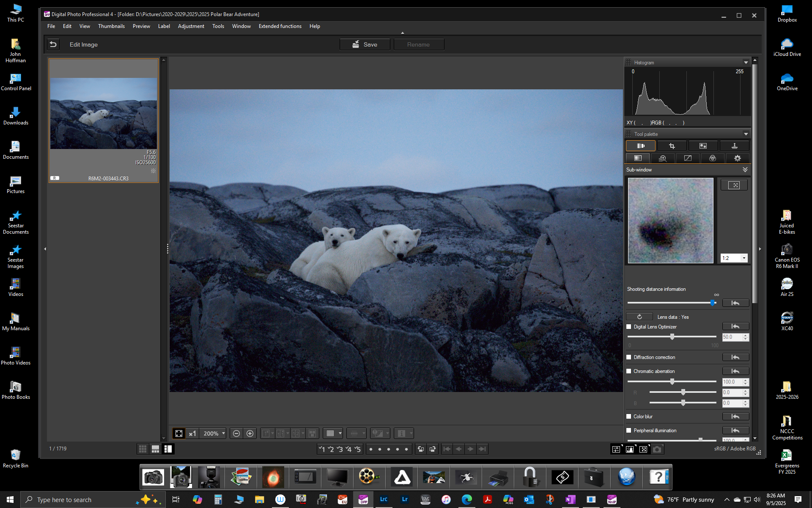Open the dust delete tool palette
Viewport: 812px width, 508px height.
(703, 146)
